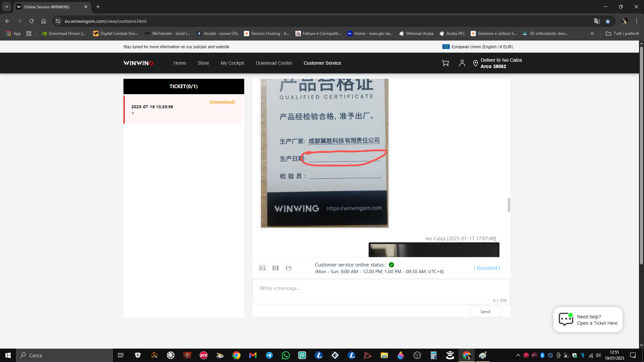Screen dimensions: 644x362
Task: Change region European Union (English / € EUR)
Action: point(478,47)
